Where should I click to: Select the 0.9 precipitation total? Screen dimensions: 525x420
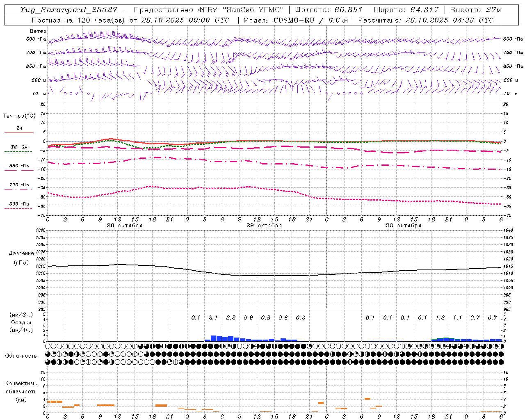click(248, 317)
